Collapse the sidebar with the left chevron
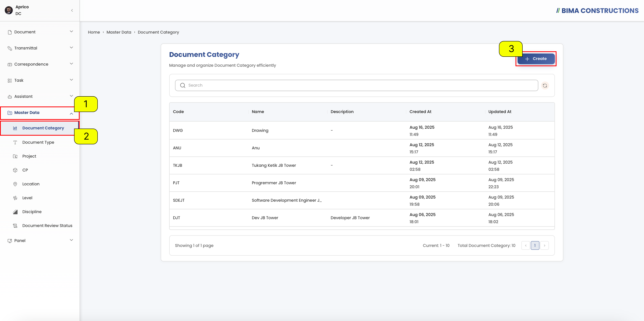 [x=72, y=10]
